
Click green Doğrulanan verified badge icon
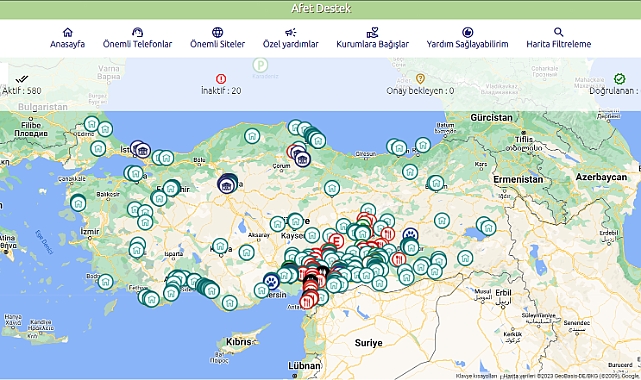[620, 79]
